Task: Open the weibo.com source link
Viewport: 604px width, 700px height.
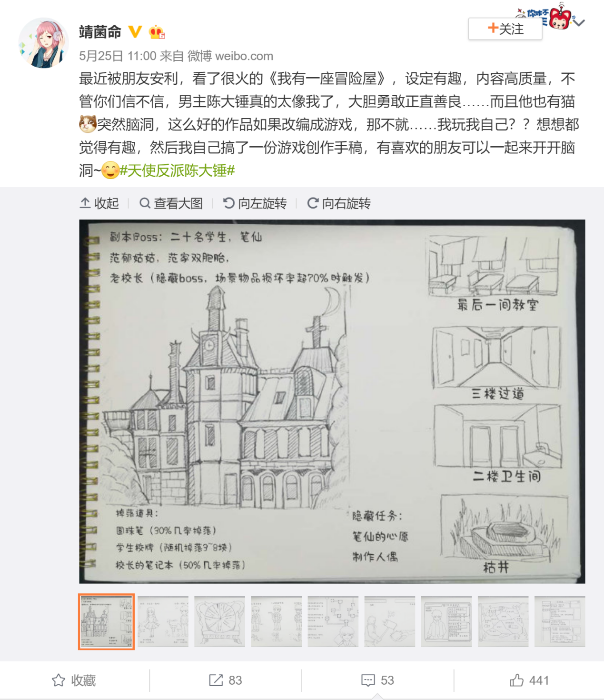Action: pos(244,56)
